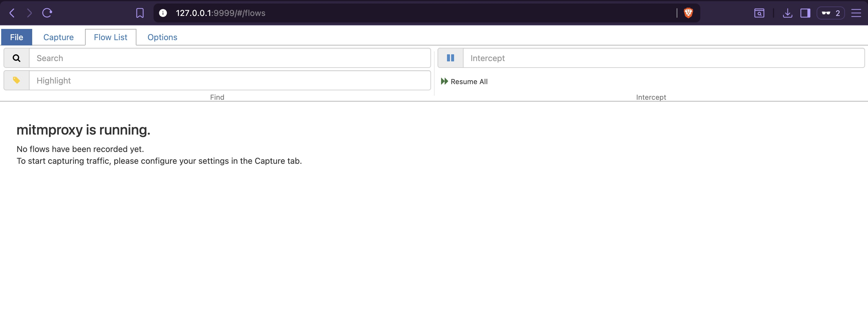
Task: Click the browser forward arrow
Action: point(30,13)
